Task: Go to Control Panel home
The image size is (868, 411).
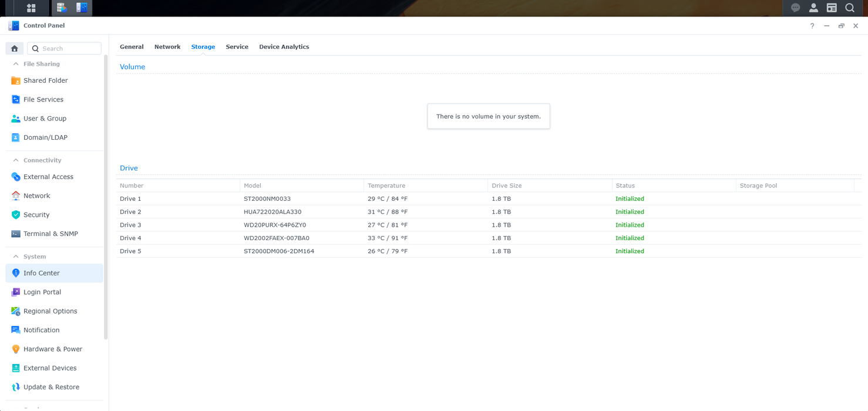Action: [15, 48]
